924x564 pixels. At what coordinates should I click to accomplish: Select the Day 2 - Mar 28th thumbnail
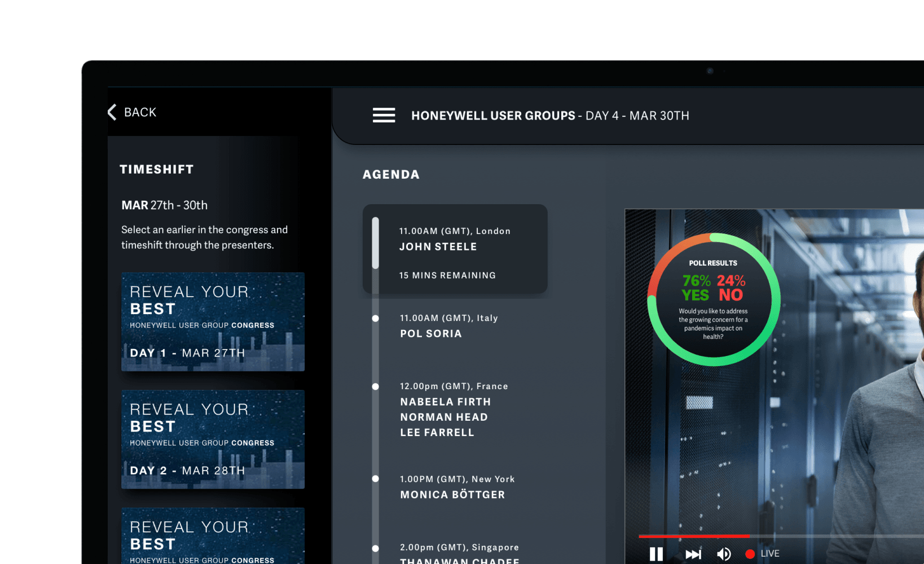click(213, 439)
